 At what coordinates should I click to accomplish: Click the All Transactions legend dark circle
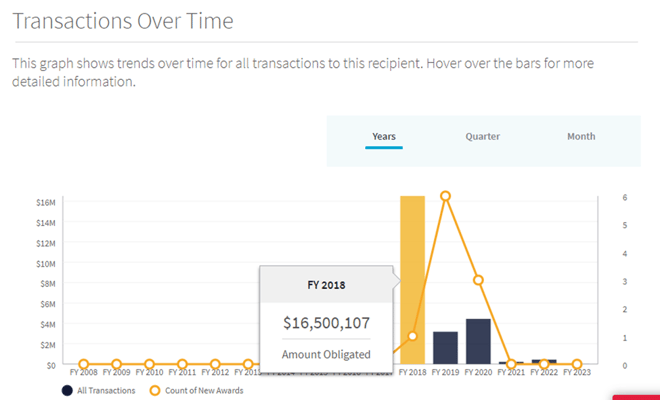[67, 391]
